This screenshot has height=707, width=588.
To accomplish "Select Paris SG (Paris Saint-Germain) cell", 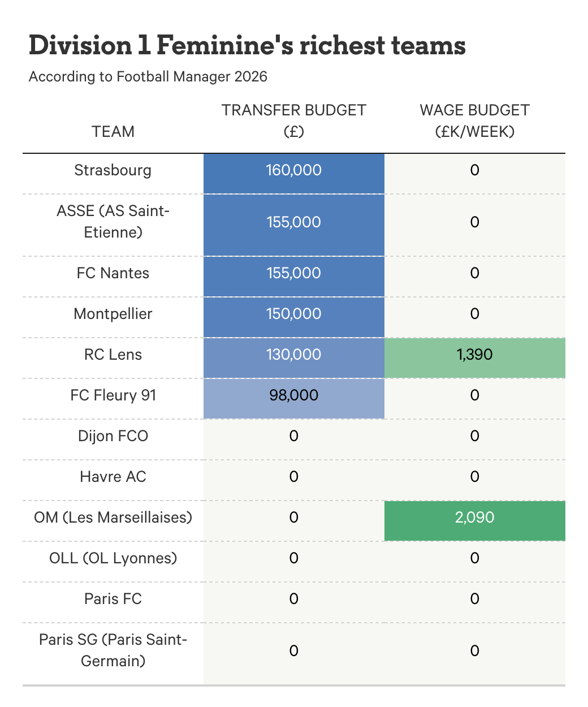I will click(113, 650).
